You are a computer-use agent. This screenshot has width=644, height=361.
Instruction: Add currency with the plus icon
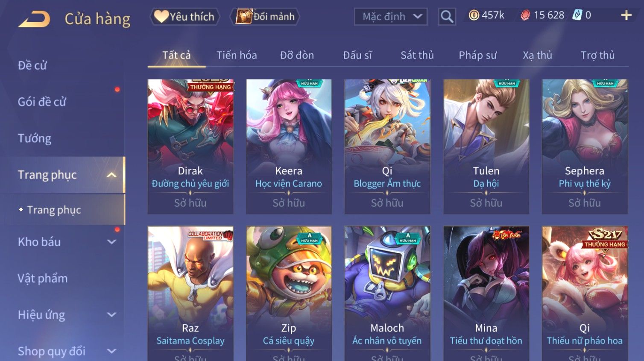(x=626, y=15)
